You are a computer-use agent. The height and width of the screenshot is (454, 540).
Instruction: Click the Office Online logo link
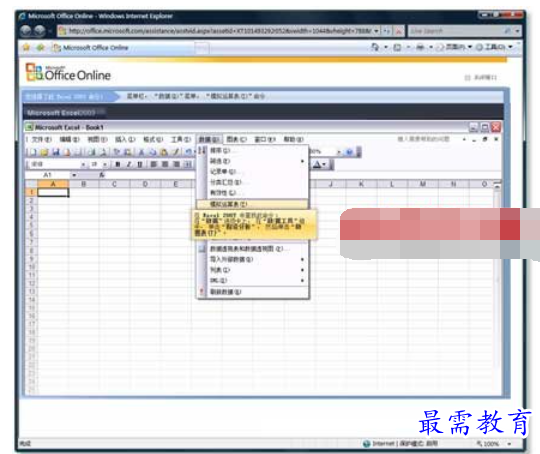(x=68, y=73)
